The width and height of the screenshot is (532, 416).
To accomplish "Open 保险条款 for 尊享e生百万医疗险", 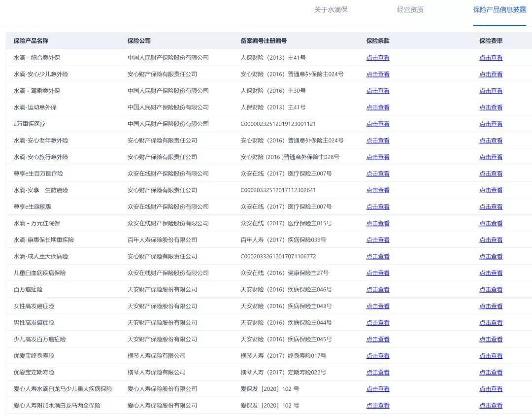I will click(x=378, y=173).
